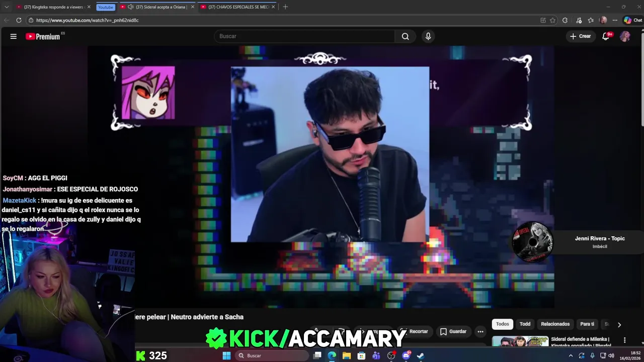Click the video player showing the streamer
The width and height of the screenshot is (644, 362).
tap(321, 176)
